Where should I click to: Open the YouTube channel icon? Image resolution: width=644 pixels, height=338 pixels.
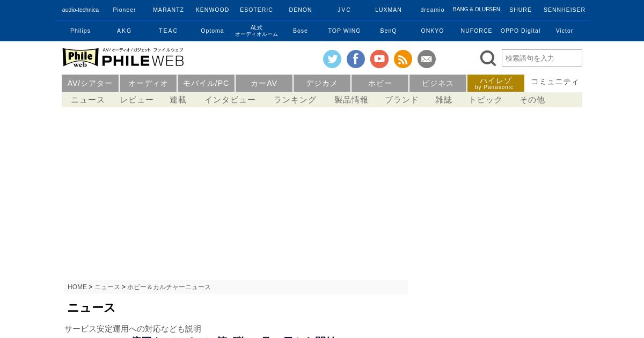point(379,59)
